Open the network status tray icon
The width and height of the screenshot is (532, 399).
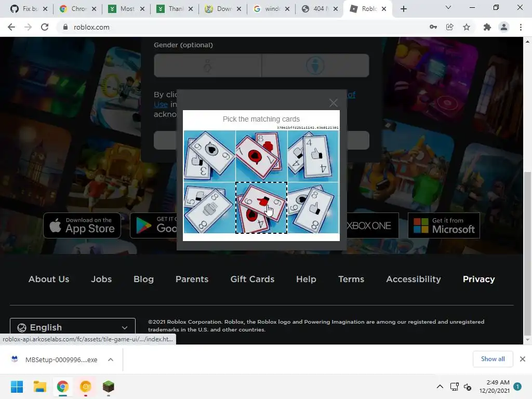tap(454, 387)
